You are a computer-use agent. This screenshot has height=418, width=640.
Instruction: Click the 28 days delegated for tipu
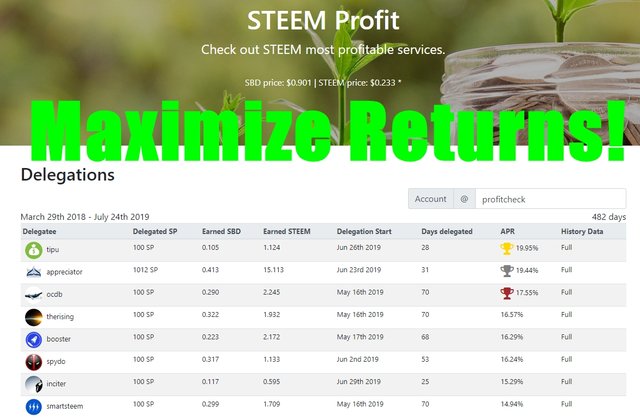pos(425,247)
